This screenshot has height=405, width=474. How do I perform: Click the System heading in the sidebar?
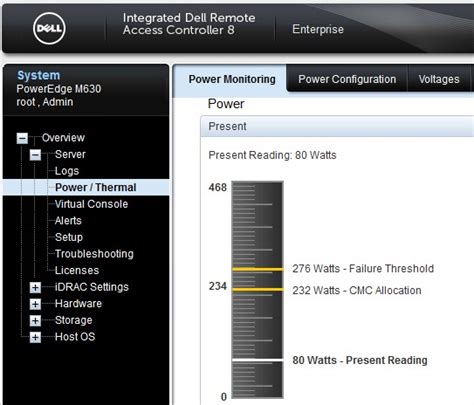[39, 75]
